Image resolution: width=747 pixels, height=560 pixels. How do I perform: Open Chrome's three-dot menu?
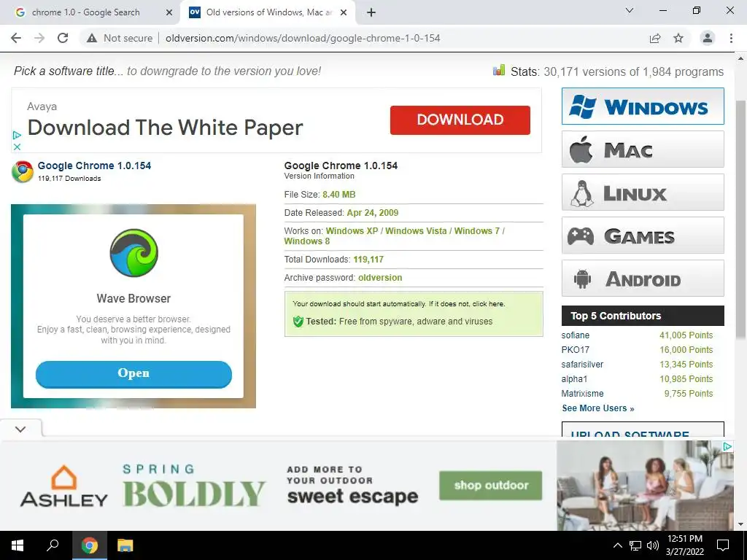tap(731, 38)
